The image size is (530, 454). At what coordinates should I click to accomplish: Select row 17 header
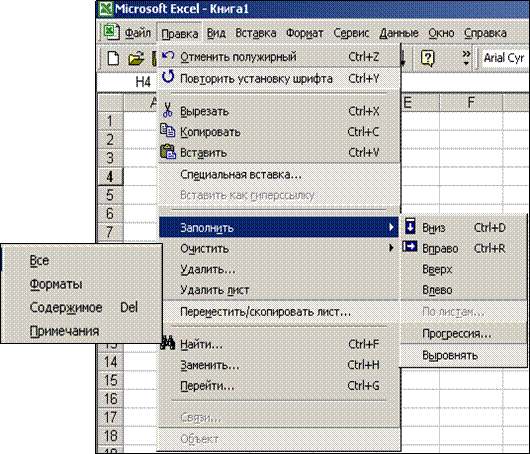click(x=110, y=417)
